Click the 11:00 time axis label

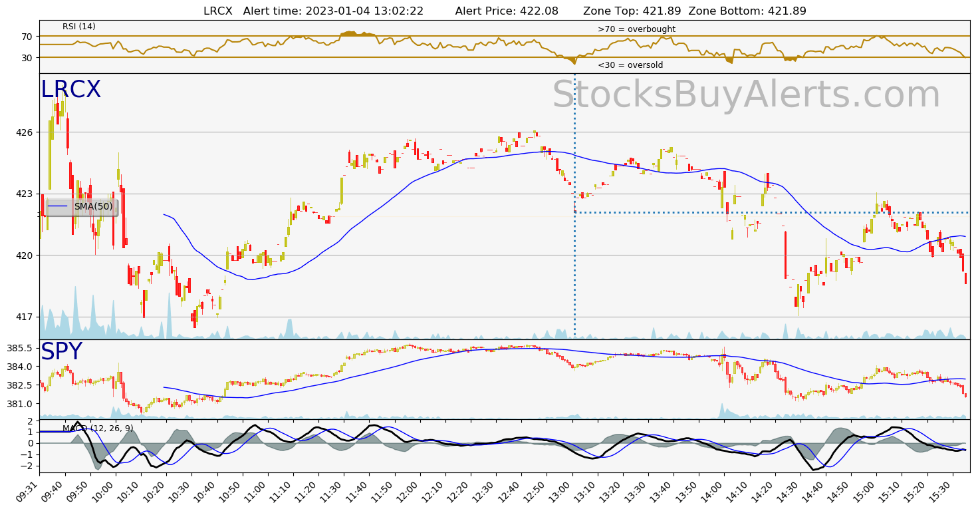[255, 491]
